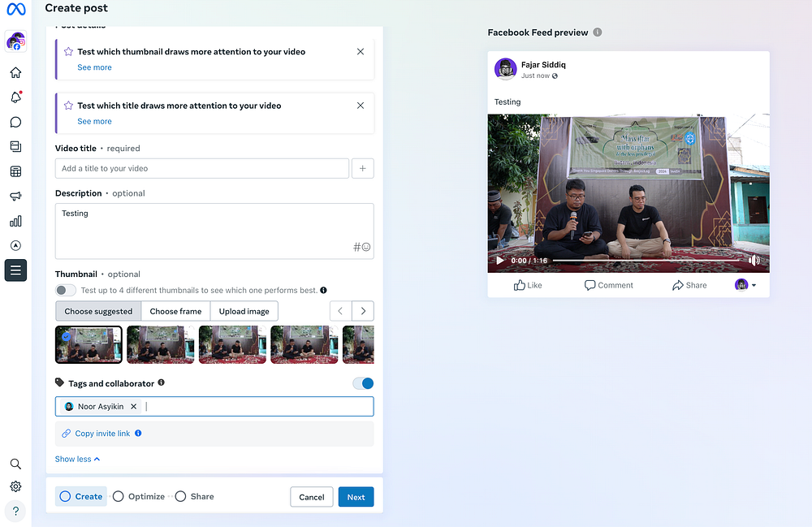Open Inbox chat bubble icon
This screenshot has width=812, height=527.
click(x=15, y=122)
